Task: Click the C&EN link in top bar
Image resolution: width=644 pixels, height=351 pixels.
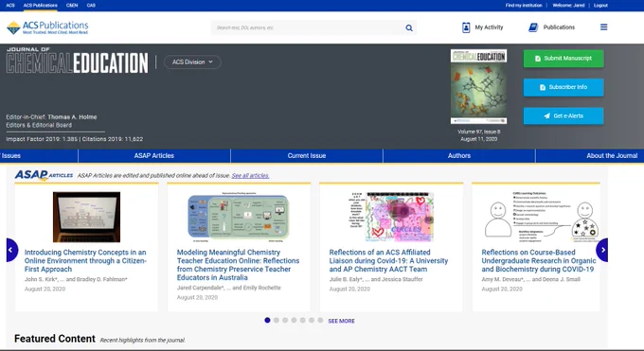Action: [72, 6]
